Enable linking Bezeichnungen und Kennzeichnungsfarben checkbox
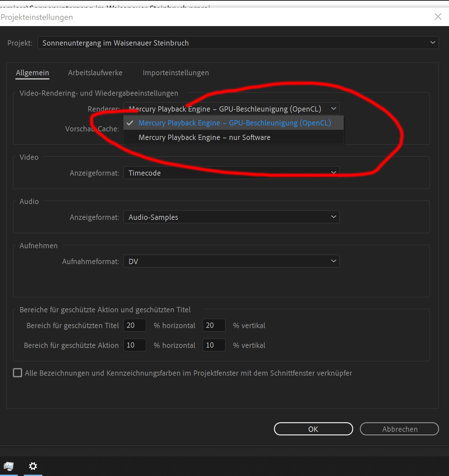The height and width of the screenshot is (476, 449). pos(18,373)
